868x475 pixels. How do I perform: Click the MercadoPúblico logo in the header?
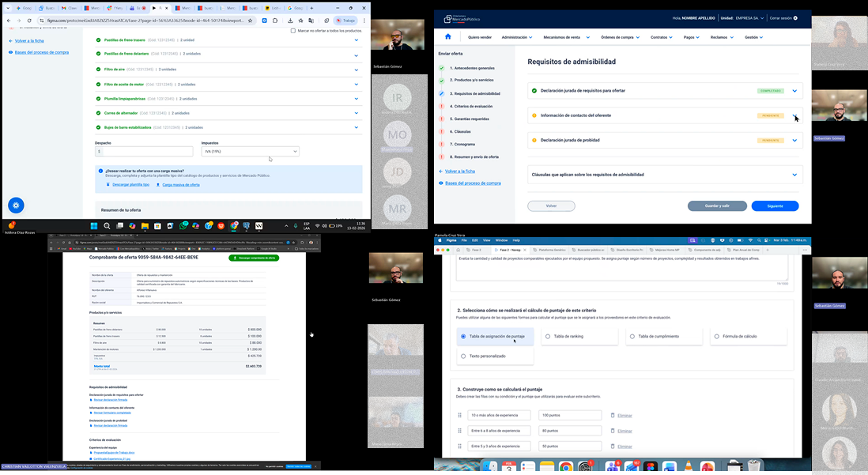click(x=462, y=18)
